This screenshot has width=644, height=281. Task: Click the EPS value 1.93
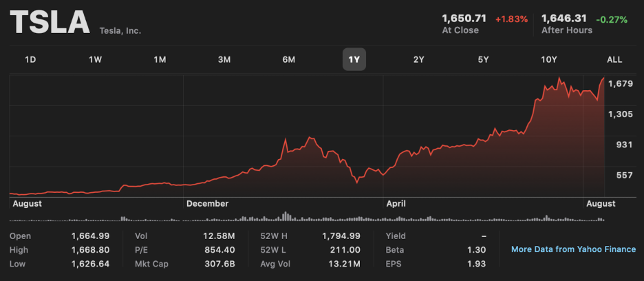(x=477, y=264)
